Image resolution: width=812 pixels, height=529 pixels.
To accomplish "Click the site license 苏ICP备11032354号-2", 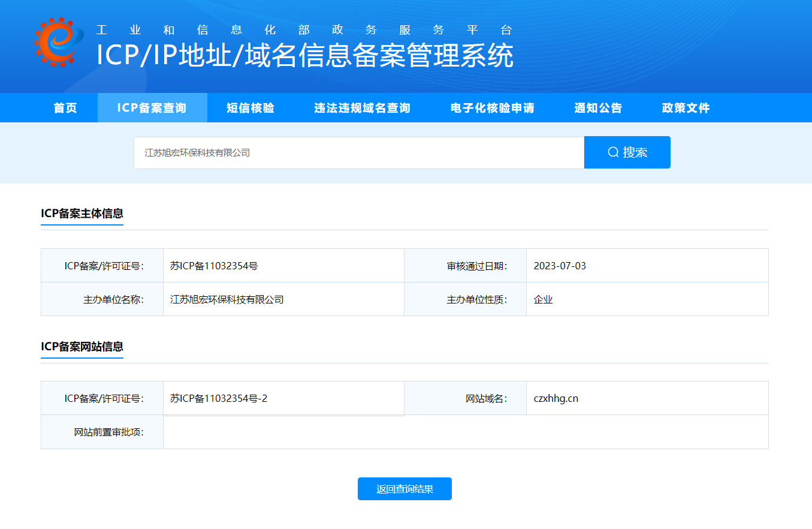I will click(219, 398).
